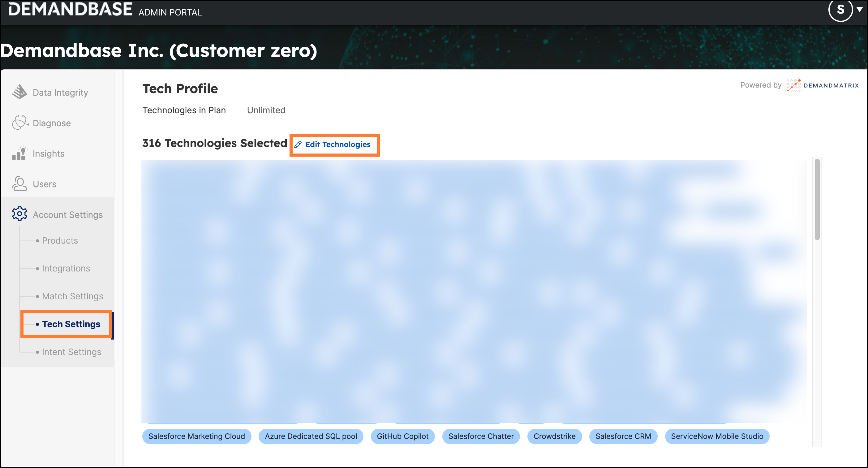Click the ADMIN PORTAL header text

[170, 12]
